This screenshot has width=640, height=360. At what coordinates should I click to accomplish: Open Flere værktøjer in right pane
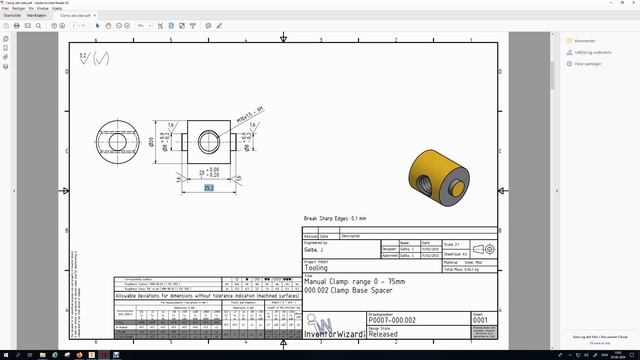pyautogui.click(x=584, y=64)
